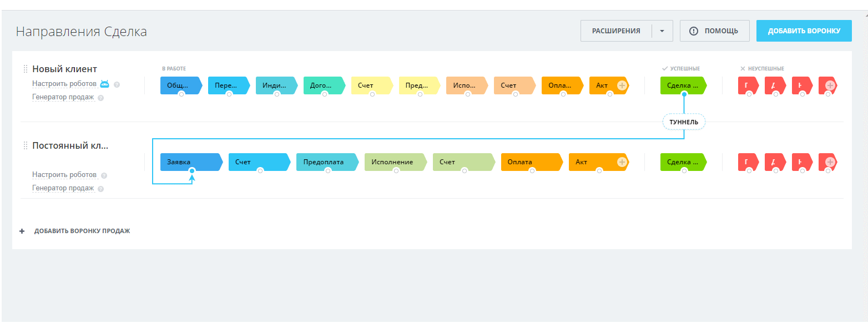This screenshot has width=868, height=333.
Task: Click the Добавить воронку button
Action: coord(804,31)
